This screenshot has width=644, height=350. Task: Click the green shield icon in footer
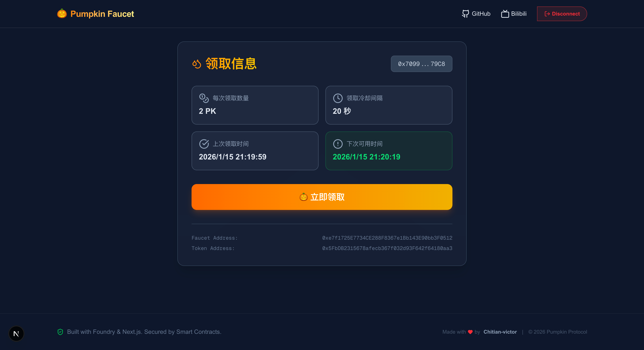pos(60,332)
